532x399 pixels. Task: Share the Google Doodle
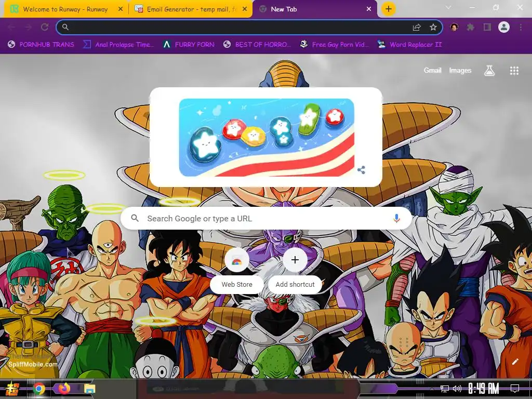(x=362, y=170)
